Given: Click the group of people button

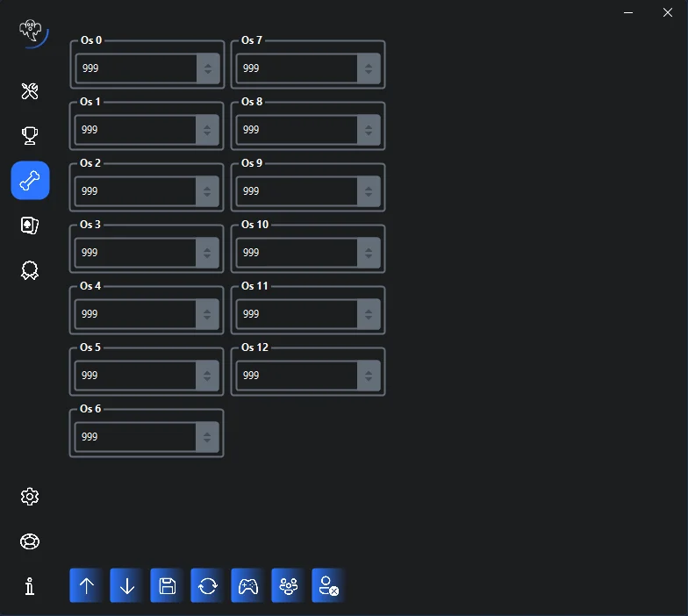Looking at the screenshot, I should coord(288,585).
